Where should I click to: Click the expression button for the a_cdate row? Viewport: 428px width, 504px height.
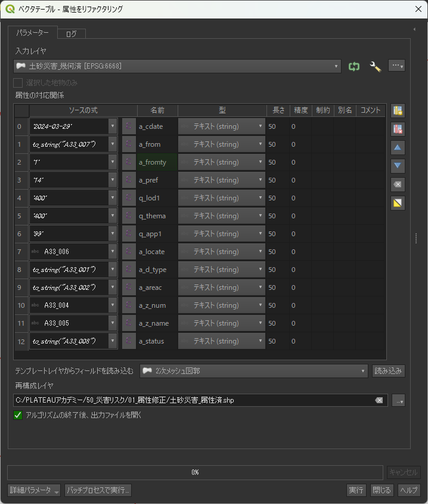129,126
